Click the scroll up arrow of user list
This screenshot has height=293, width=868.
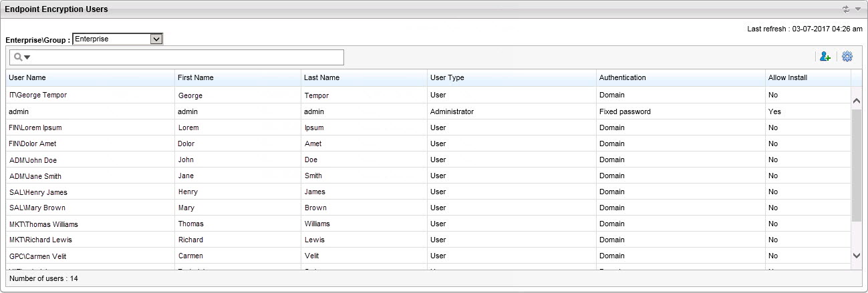[x=857, y=100]
